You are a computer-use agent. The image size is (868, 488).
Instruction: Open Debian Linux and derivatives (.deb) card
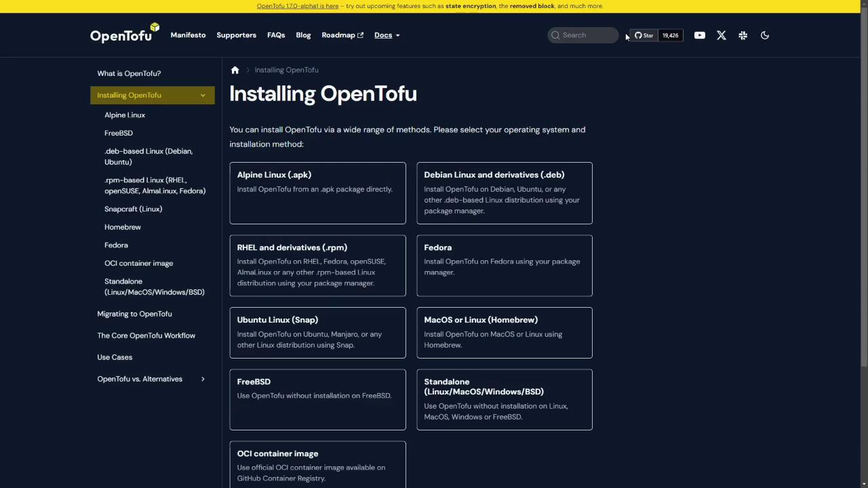[x=505, y=193]
